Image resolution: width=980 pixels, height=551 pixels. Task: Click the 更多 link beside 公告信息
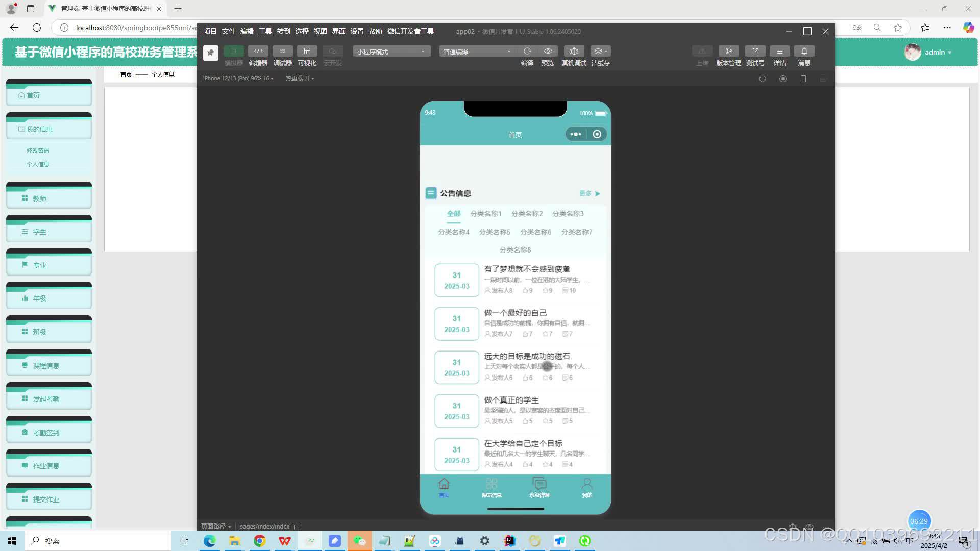[x=586, y=193]
